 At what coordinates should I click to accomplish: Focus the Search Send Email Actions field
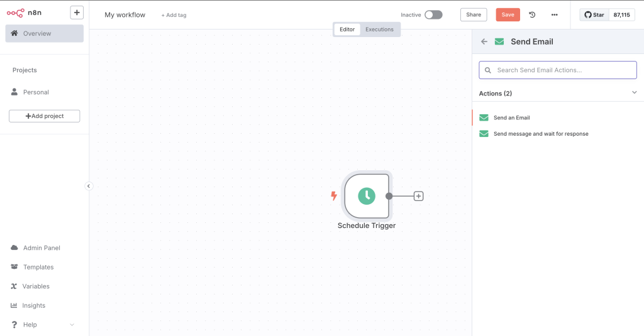(558, 70)
